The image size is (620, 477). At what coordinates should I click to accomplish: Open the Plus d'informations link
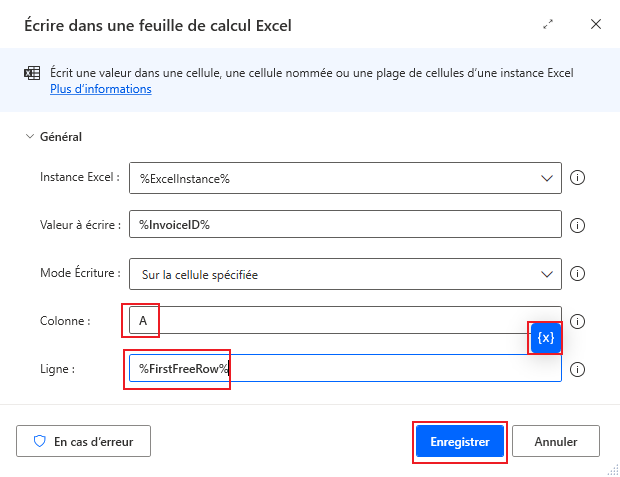pos(101,89)
